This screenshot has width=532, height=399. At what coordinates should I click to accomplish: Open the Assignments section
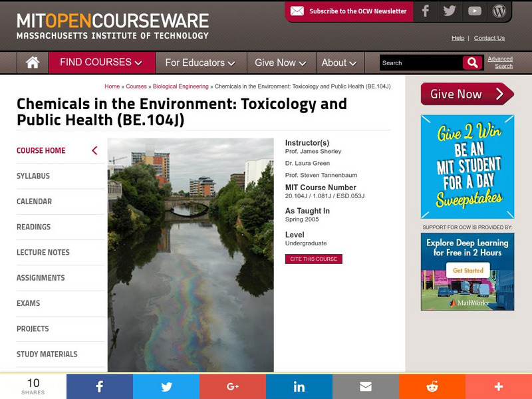click(x=41, y=277)
